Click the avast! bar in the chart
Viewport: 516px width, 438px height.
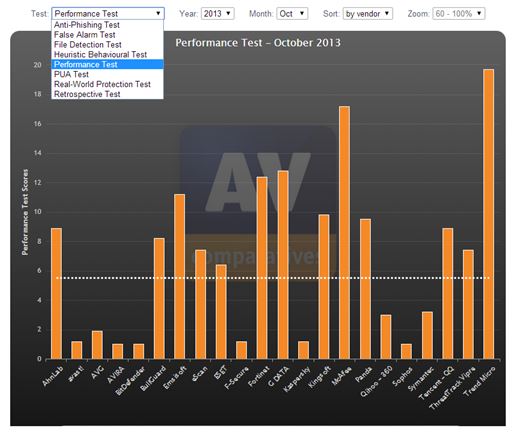pos(77,350)
